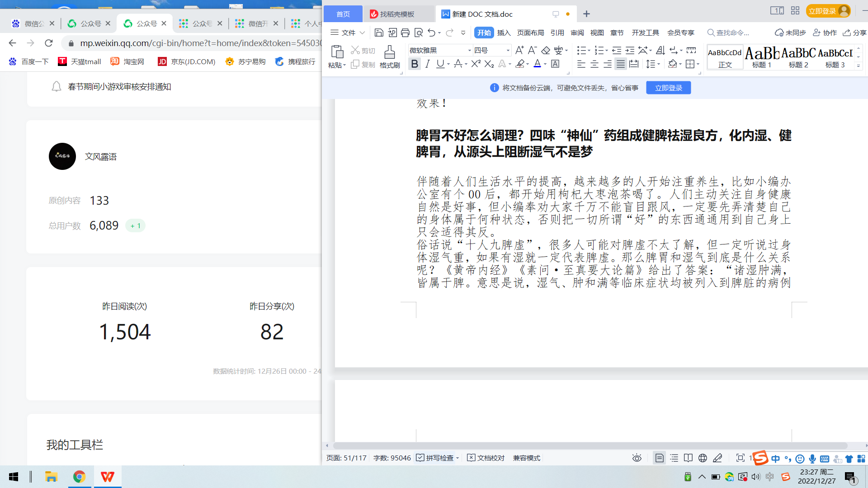
Task: Click the increase font size icon
Action: coord(519,50)
